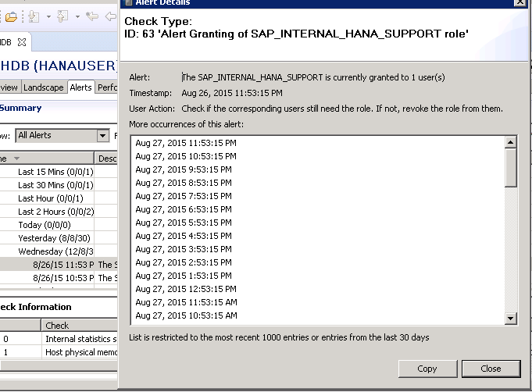Click the scroll up arrow of the occurrences list
The width and height of the screenshot is (532, 392).
pyautogui.click(x=511, y=142)
